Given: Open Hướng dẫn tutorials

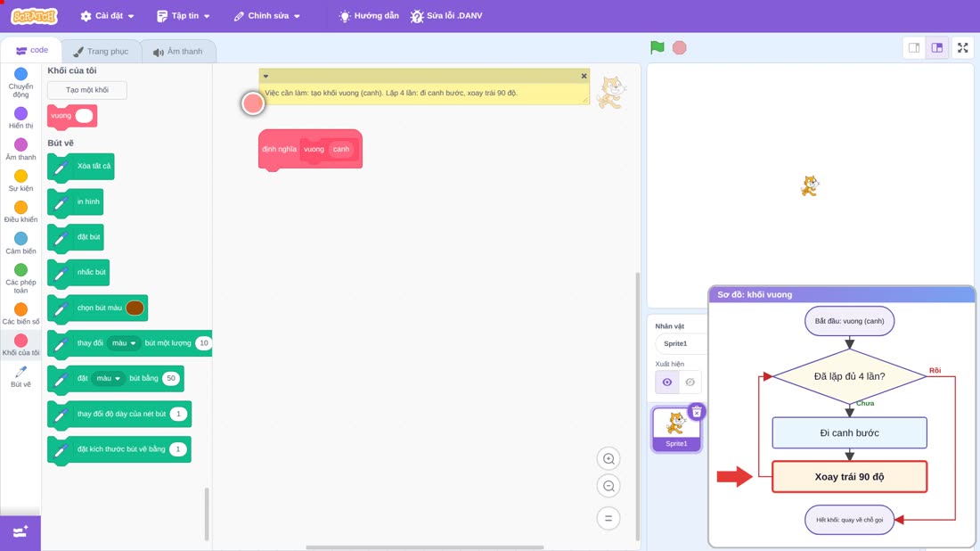Looking at the screenshot, I should click(369, 16).
